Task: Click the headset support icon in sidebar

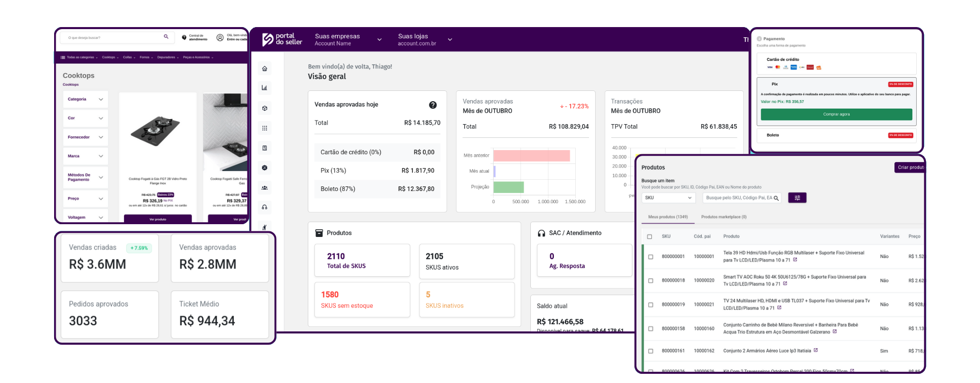Action: click(264, 207)
